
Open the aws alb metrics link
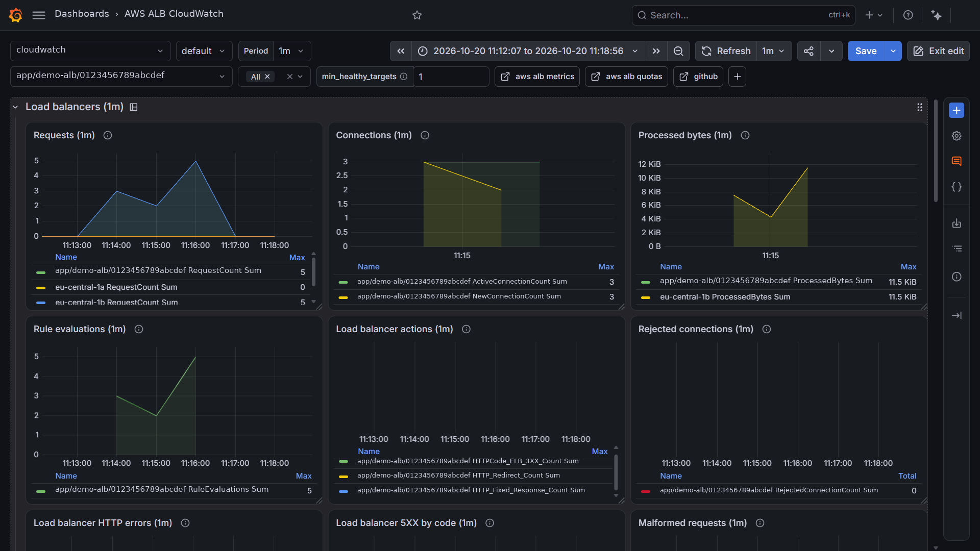[x=537, y=77]
